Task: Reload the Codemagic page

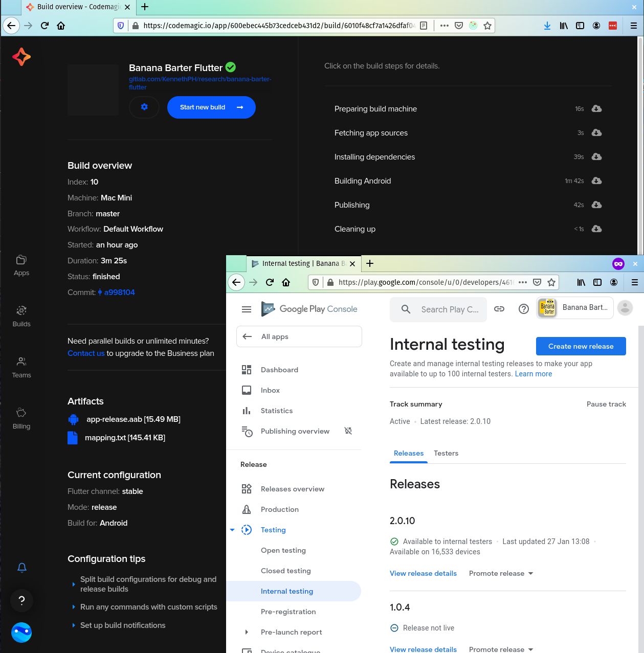Action: click(45, 26)
